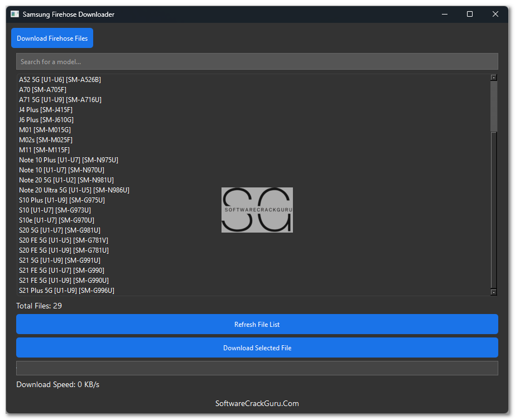This screenshot has width=515, height=420.
Task: Select A52 5G [SM-A526B] entry
Action: (x=60, y=79)
